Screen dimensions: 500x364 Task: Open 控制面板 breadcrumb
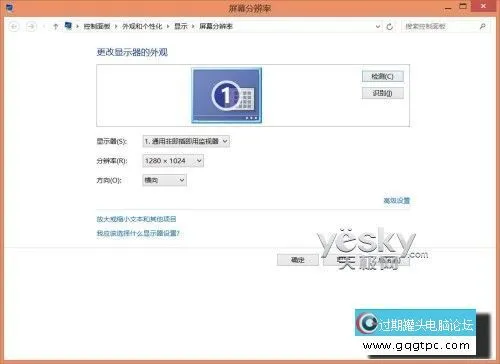[x=97, y=26]
